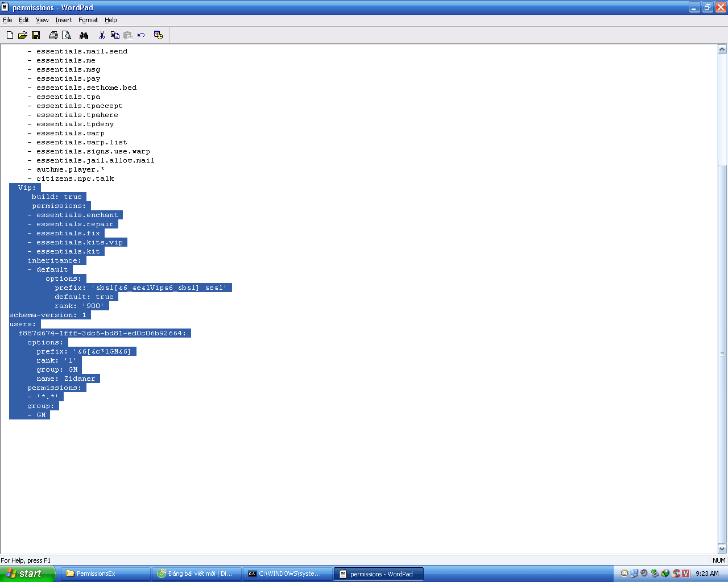
Task: Open the View menu
Action: pos(42,20)
